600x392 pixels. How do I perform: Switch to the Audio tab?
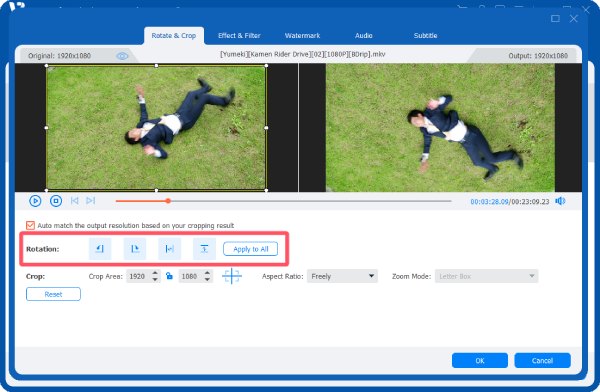[364, 36]
